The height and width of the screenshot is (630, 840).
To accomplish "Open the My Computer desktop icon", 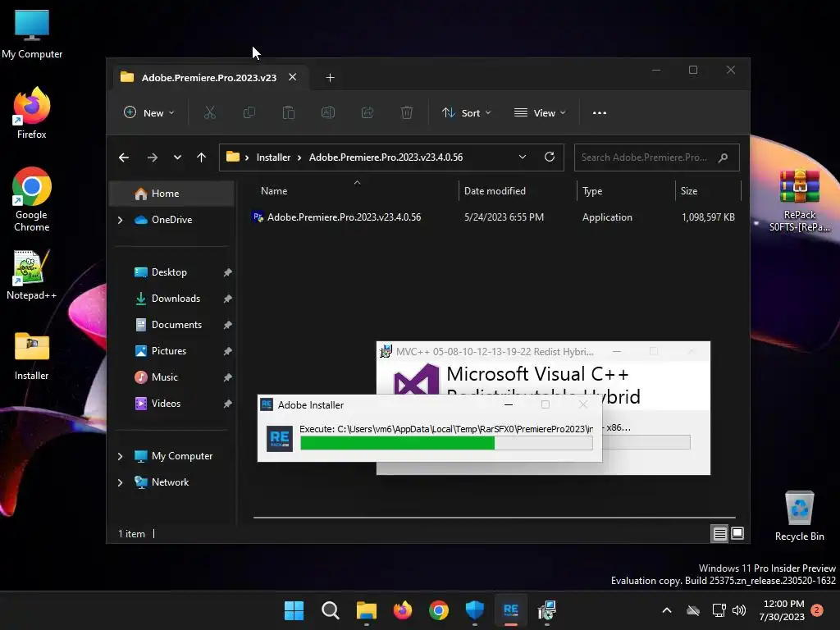I will (x=32, y=34).
